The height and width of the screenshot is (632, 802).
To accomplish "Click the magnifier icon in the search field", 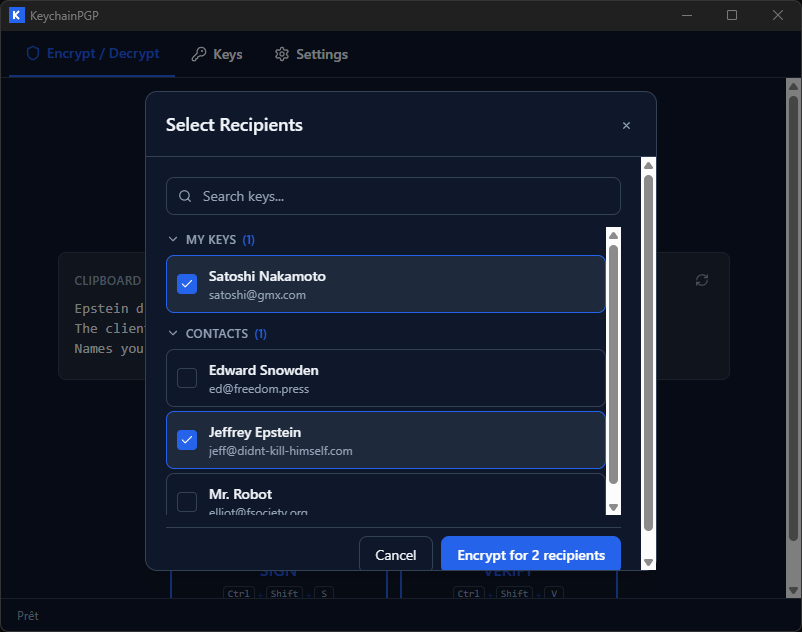I will [x=185, y=196].
